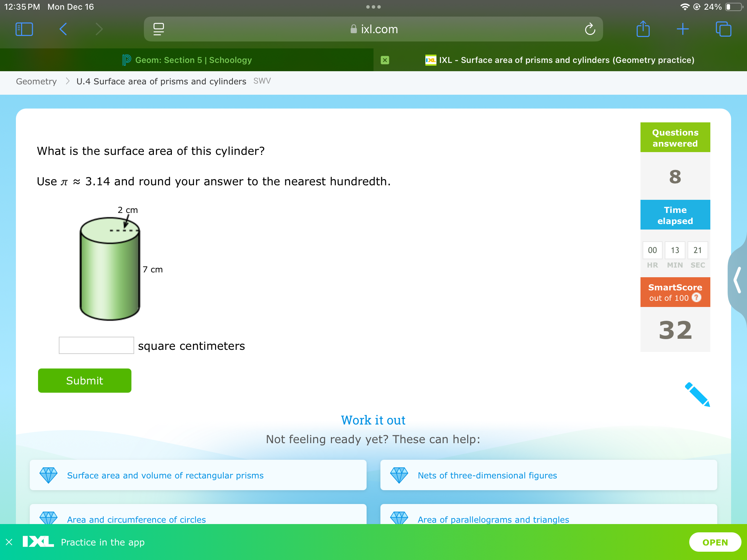Open Geometry breadcrumb link
Viewport: 747px width, 560px height.
pyautogui.click(x=36, y=82)
